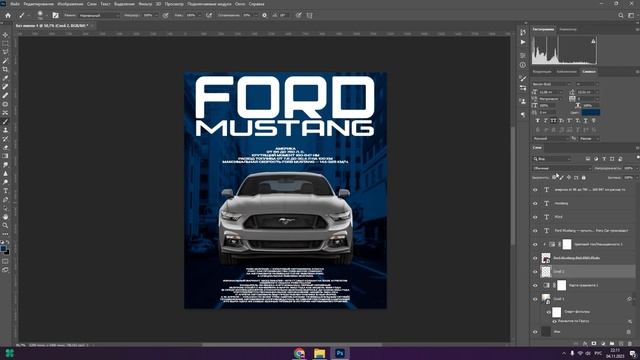Image resolution: width=640 pixels, height=360 pixels.
Task: Hide the Mustang text layer
Action: pos(535,203)
